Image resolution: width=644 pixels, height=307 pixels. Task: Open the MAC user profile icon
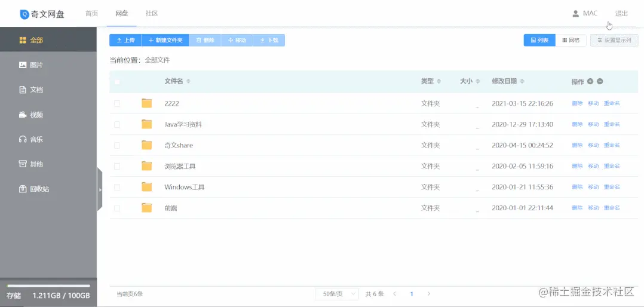click(x=576, y=14)
